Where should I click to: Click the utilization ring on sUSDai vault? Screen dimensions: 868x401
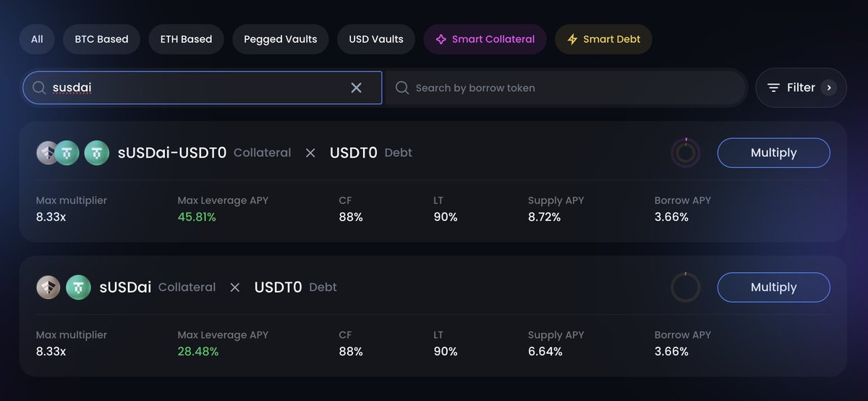click(685, 287)
